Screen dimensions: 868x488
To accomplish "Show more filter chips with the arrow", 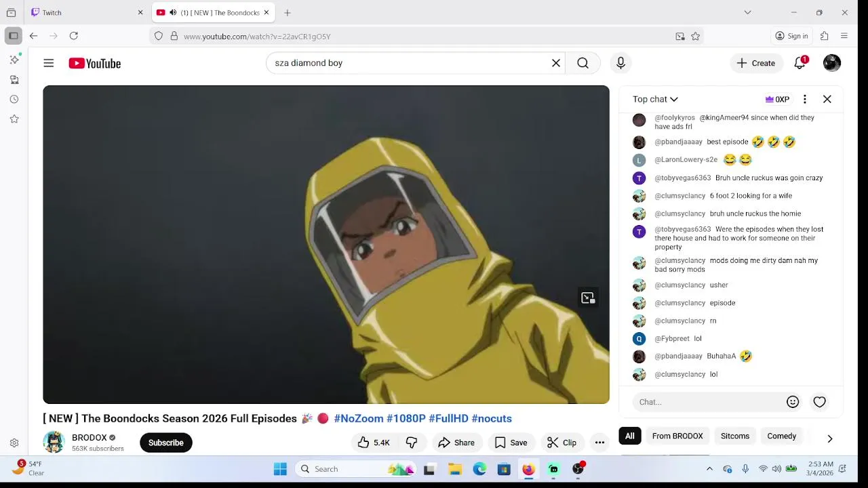I will click(x=829, y=439).
